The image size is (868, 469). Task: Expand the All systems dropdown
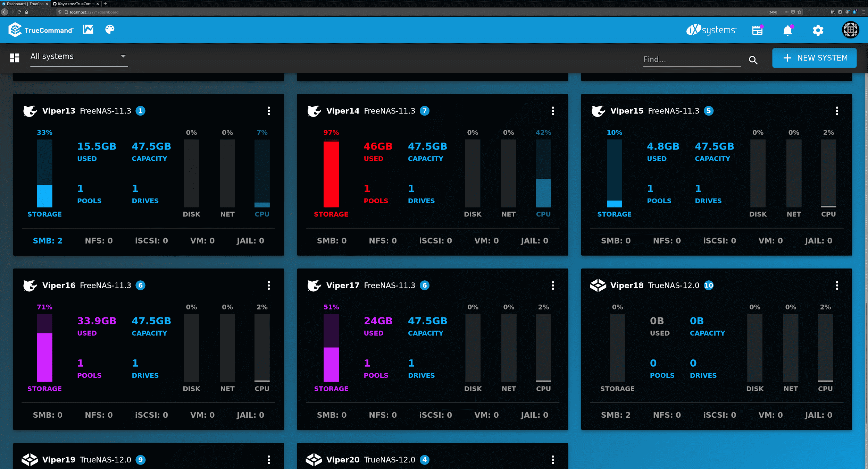point(123,56)
